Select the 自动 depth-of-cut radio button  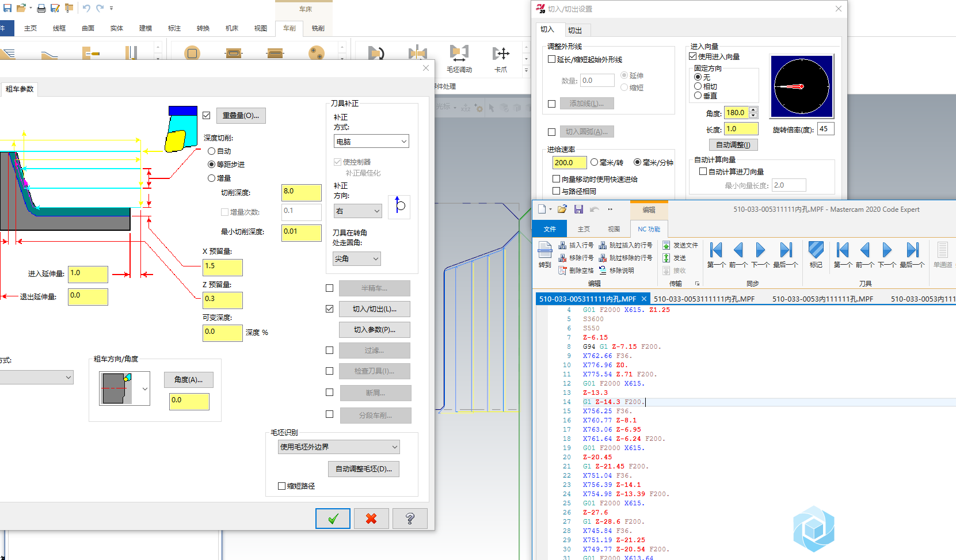212,151
